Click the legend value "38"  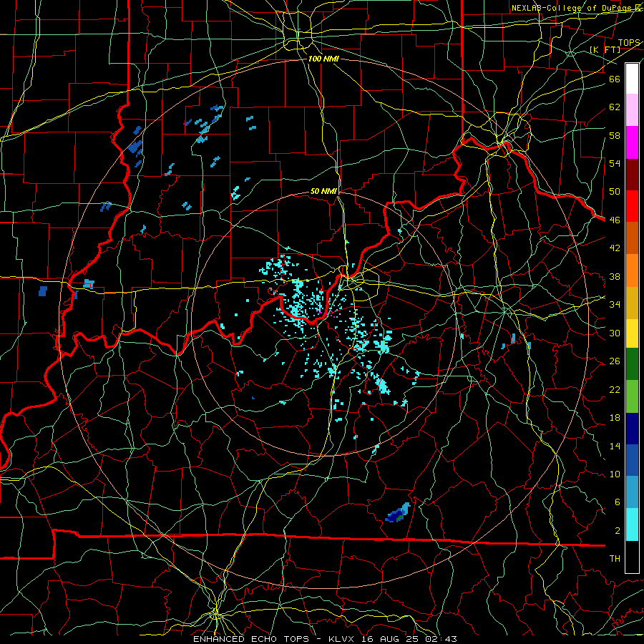coord(615,276)
